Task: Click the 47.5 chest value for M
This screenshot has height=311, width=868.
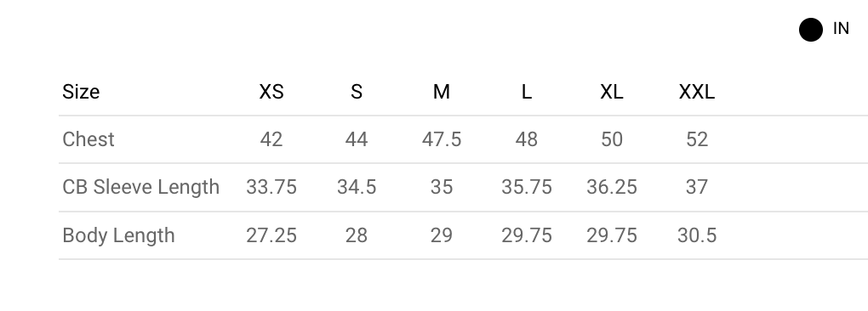Action: 441,139
